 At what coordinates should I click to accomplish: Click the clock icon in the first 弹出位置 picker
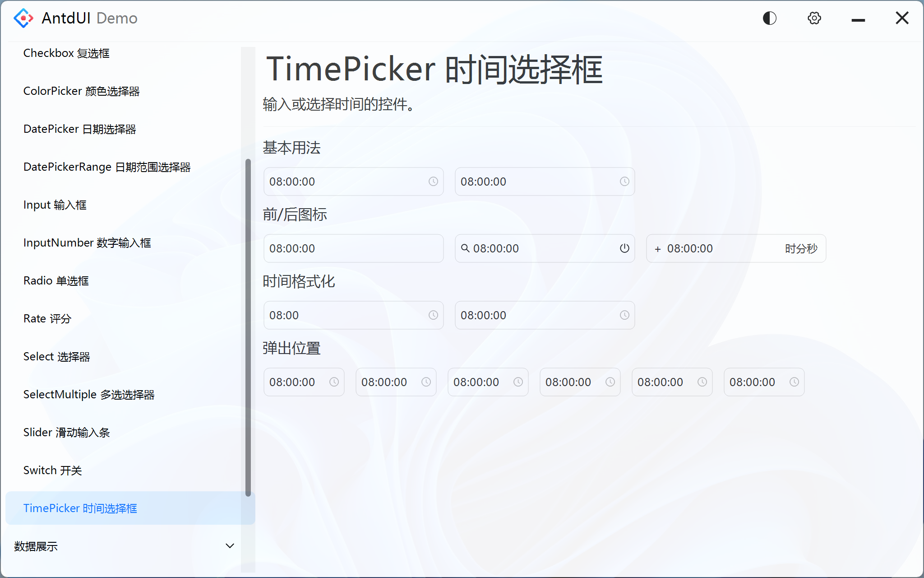(x=333, y=382)
